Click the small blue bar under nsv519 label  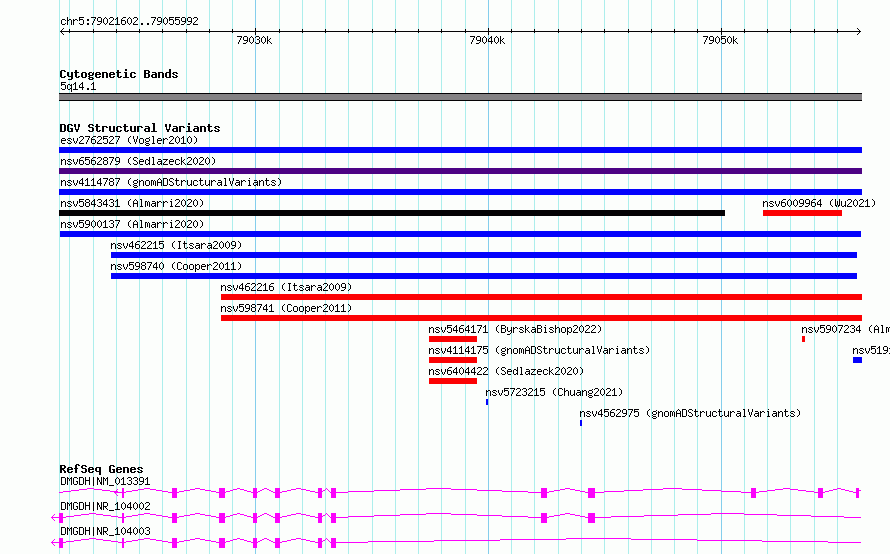858,360
